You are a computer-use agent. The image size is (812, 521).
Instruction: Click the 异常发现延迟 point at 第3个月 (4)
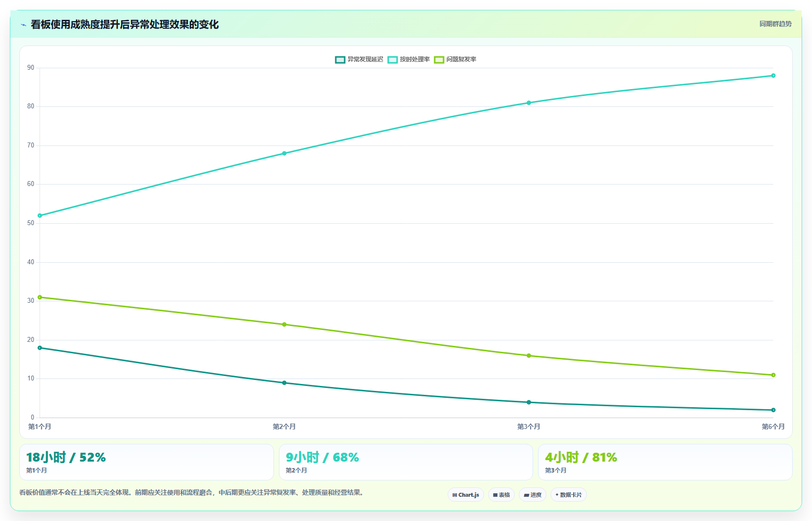[x=529, y=402]
